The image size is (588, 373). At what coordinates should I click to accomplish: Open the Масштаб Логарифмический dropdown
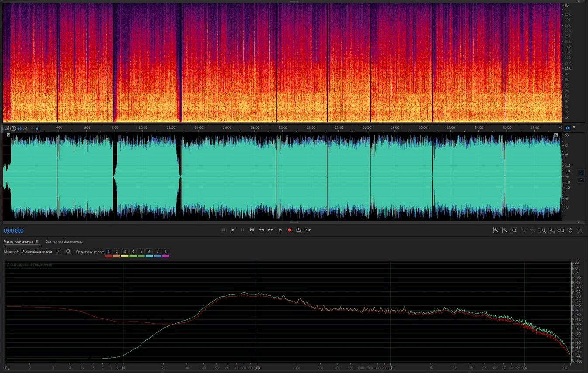click(41, 252)
